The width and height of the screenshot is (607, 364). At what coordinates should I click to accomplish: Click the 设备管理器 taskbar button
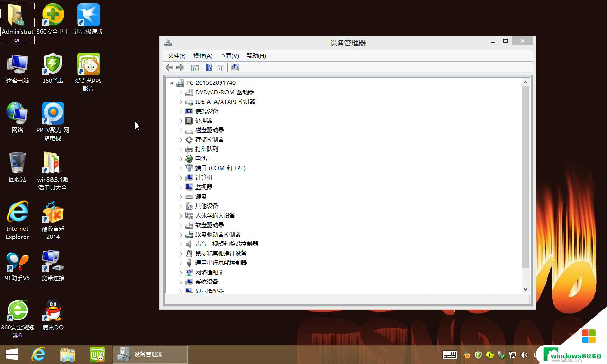pyautogui.click(x=150, y=355)
